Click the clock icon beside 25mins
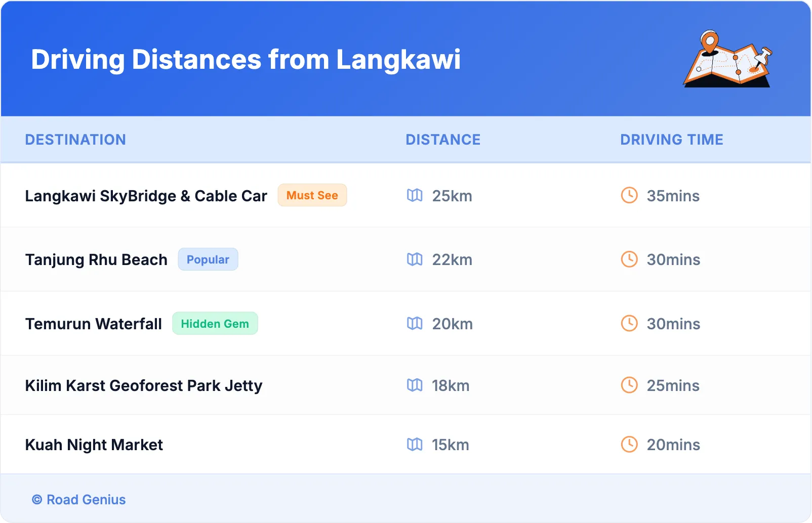Image resolution: width=812 pixels, height=523 pixels. [629, 385]
